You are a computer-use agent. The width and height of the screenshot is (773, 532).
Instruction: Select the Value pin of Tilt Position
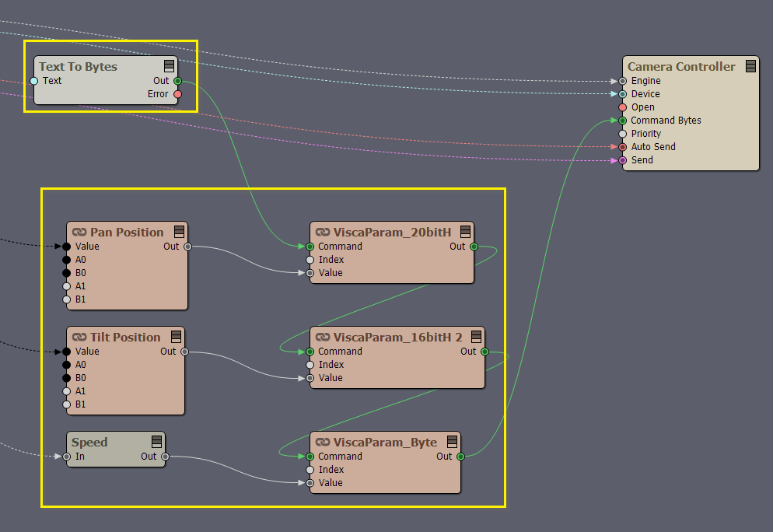point(67,352)
